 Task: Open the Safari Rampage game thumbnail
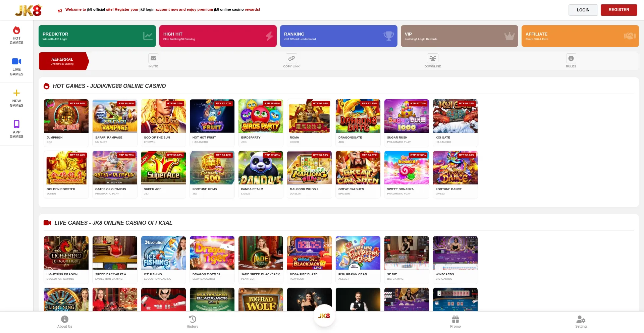[x=115, y=116]
